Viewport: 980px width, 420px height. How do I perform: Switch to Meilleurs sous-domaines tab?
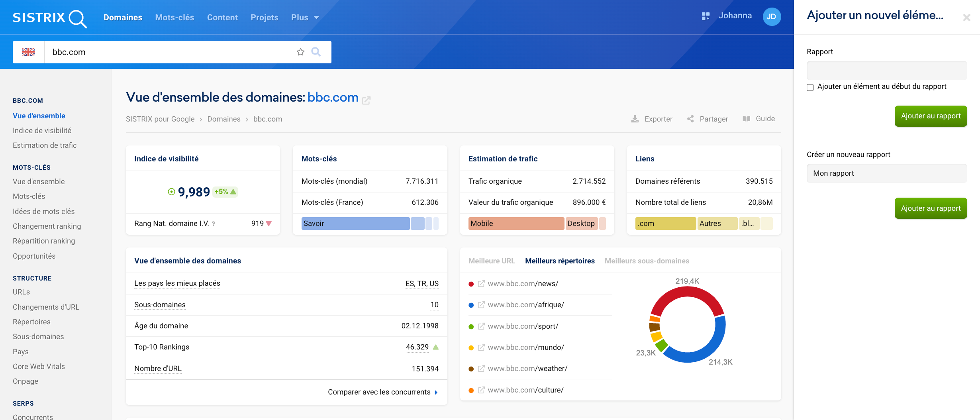tap(647, 261)
